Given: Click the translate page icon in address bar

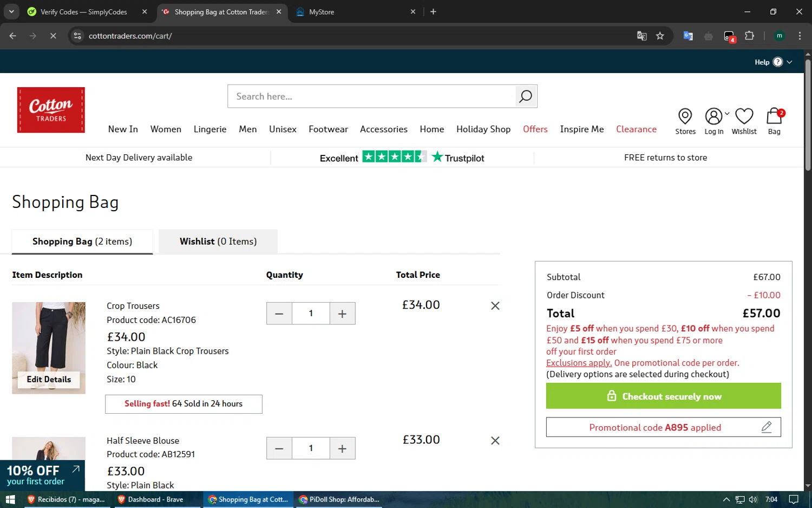Looking at the screenshot, I should [x=641, y=36].
